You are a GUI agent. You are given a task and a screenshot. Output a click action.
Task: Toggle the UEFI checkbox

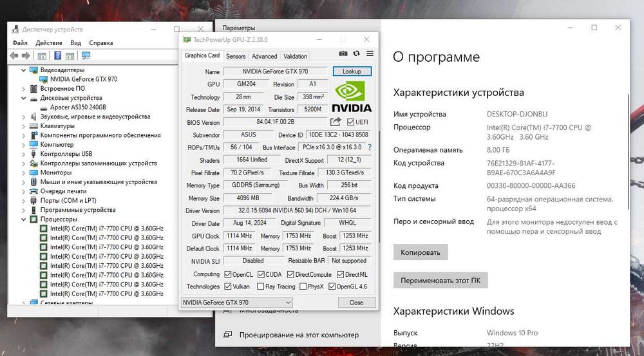pos(350,122)
